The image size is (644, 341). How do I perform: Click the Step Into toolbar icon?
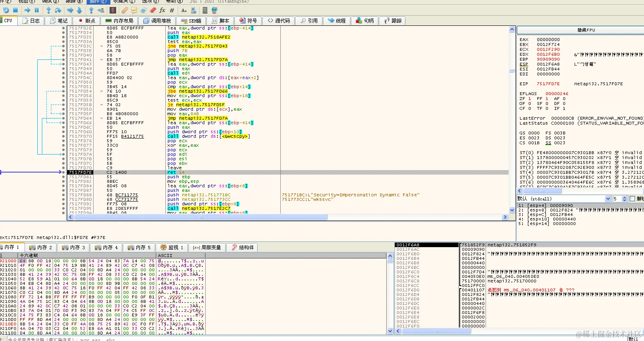49,10
